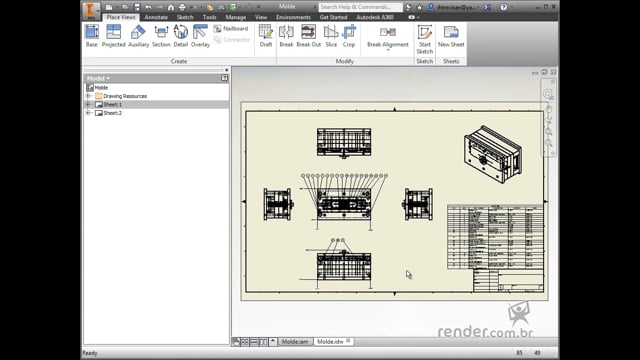Viewport: 640px width, 360px height.
Task: Expand the Drawing Resources folder
Action: [x=88, y=96]
